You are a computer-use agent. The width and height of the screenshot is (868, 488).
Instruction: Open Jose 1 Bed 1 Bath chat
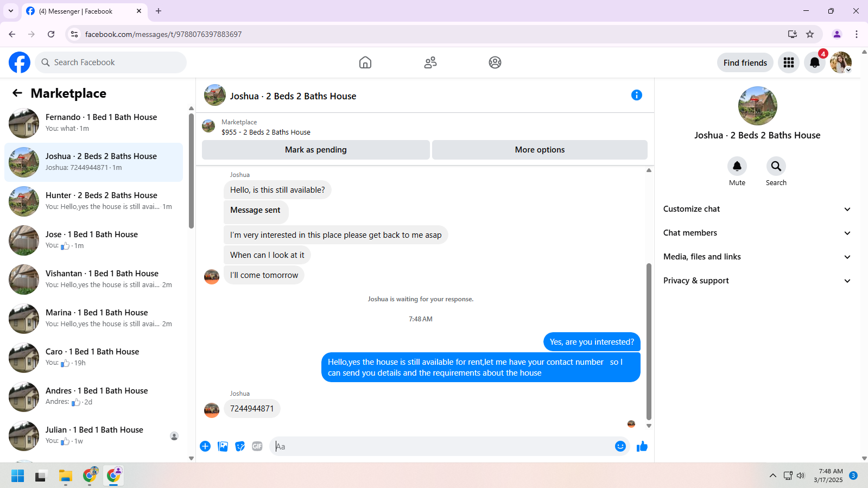click(x=93, y=240)
